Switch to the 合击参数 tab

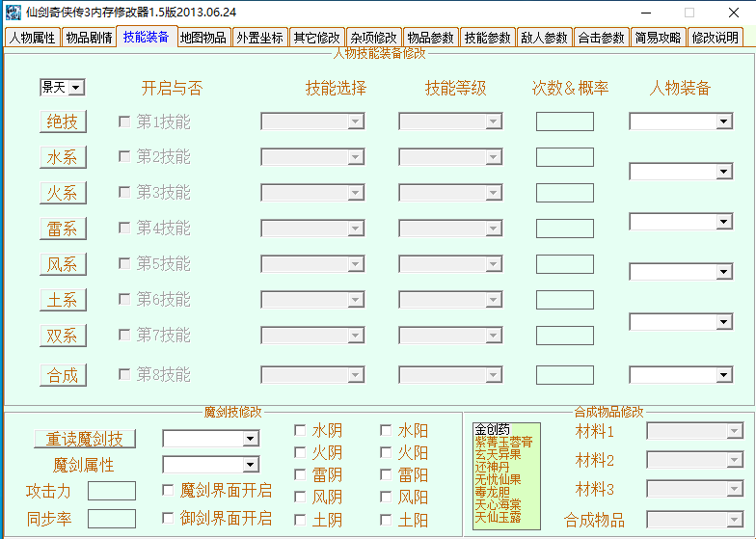click(x=602, y=37)
